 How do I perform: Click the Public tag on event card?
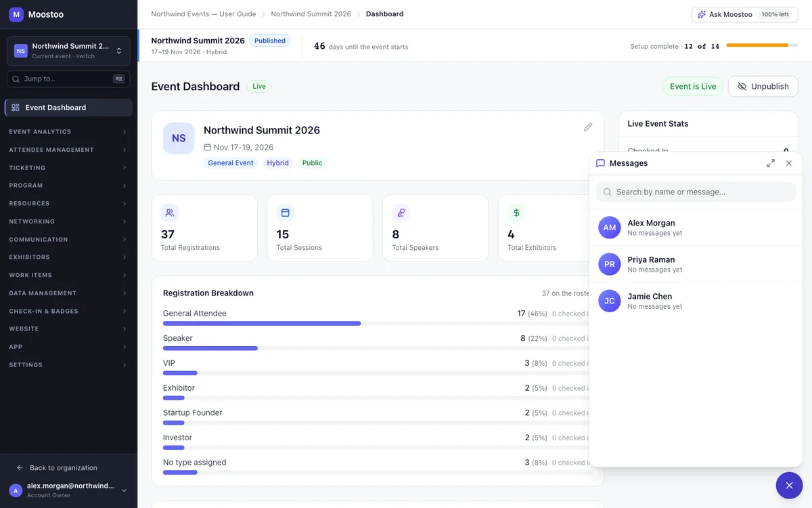[x=313, y=163]
